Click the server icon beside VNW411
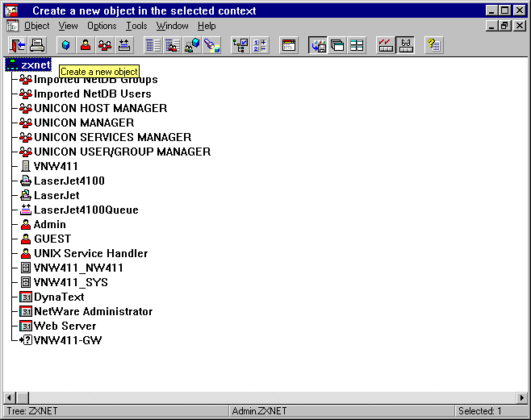The image size is (531, 420). tap(26, 166)
